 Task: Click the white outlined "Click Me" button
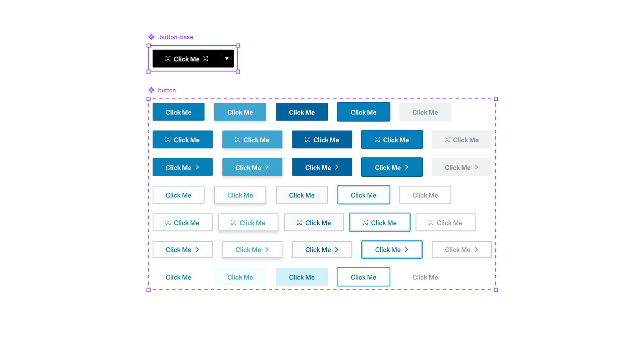pyautogui.click(x=178, y=195)
